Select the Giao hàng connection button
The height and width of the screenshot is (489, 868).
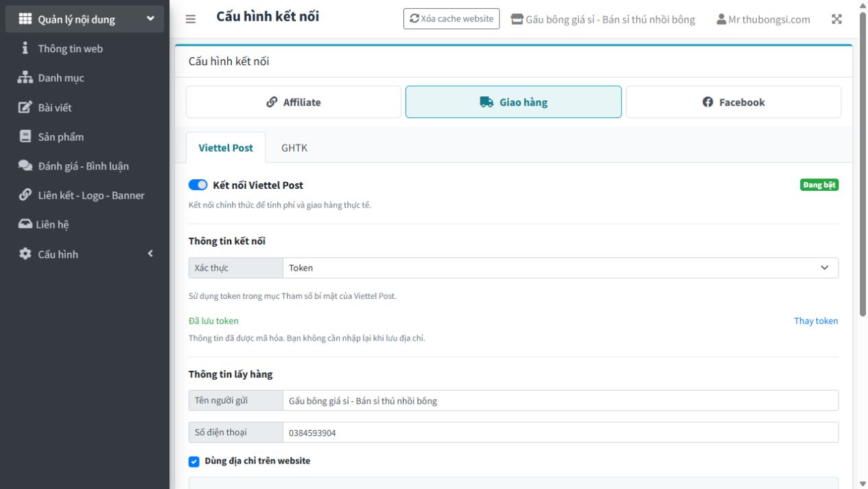point(513,102)
